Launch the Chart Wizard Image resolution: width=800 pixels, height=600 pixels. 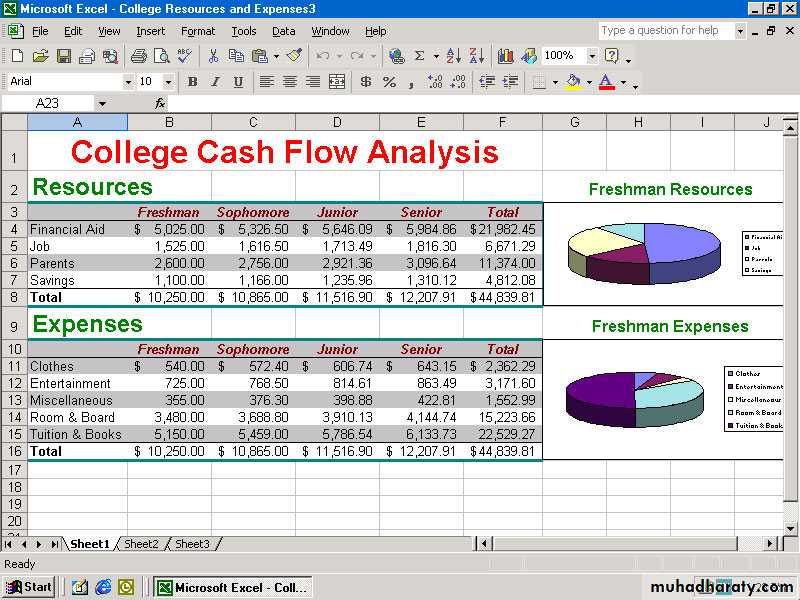click(x=506, y=56)
